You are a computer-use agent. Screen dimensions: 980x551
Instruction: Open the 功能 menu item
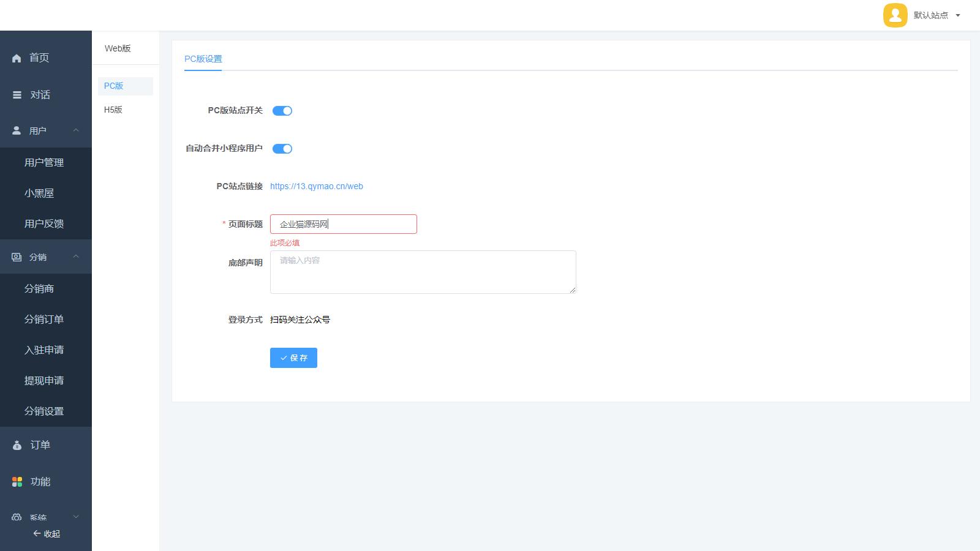tap(46, 482)
